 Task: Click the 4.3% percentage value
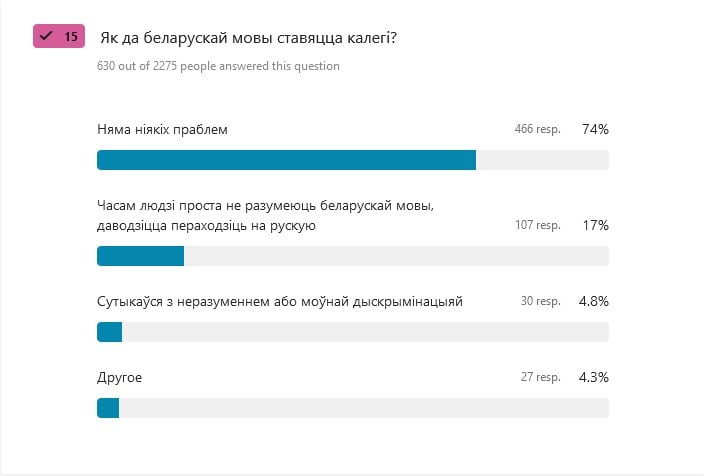(x=594, y=377)
